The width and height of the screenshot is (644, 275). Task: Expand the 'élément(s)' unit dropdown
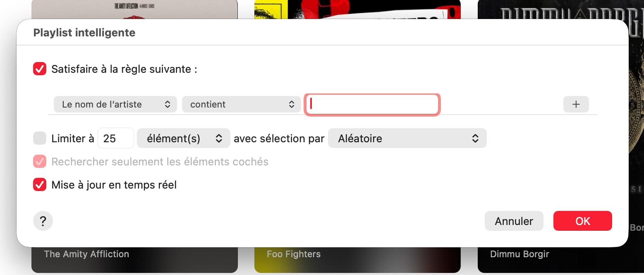click(184, 139)
